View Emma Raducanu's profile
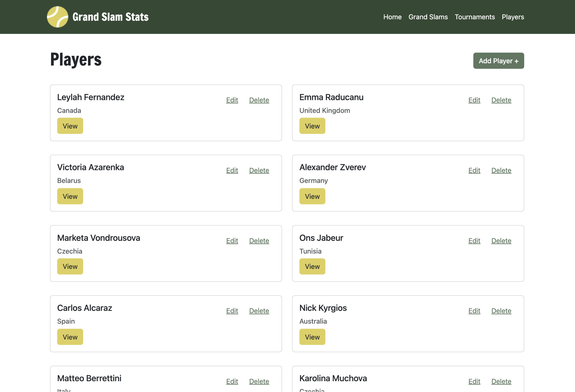 click(x=312, y=126)
